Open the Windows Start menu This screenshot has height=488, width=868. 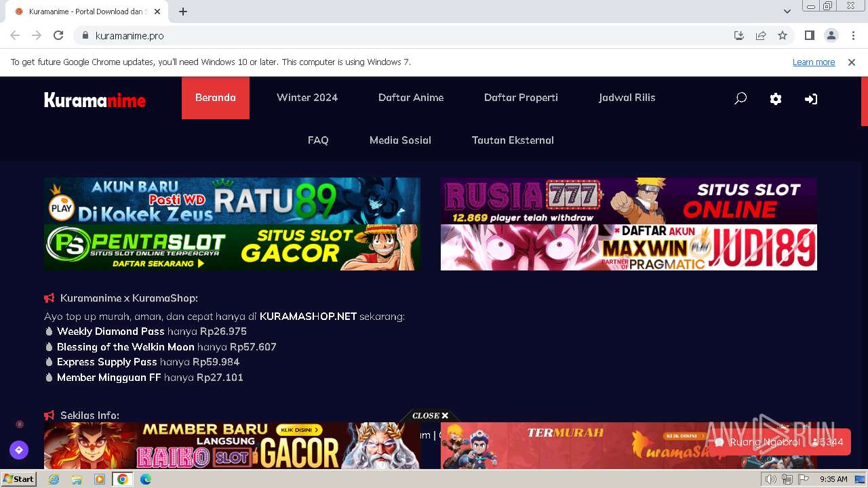(x=18, y=479)
